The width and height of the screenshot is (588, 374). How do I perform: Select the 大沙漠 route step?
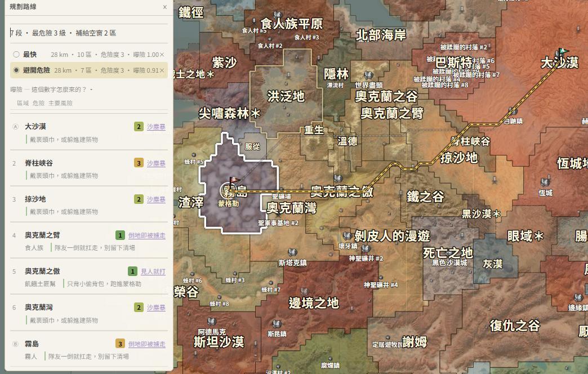[89, 132]
